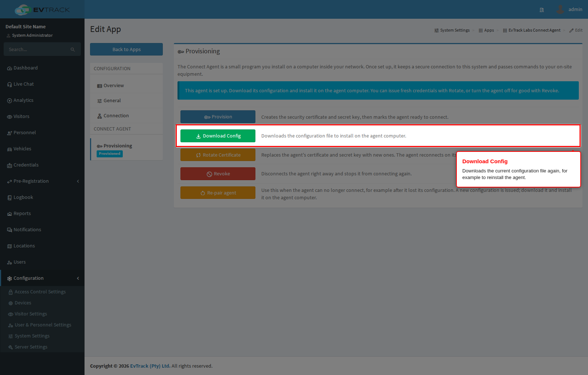The width and height of the screenshot is (588, 375).
Task: Open the admin user menu
Action: [x=569, y=10]
